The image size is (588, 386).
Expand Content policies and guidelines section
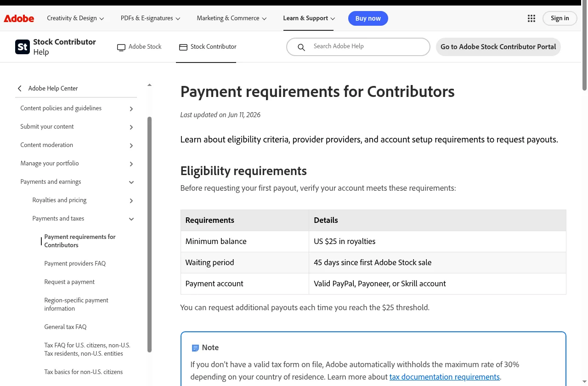click(131, 108)
